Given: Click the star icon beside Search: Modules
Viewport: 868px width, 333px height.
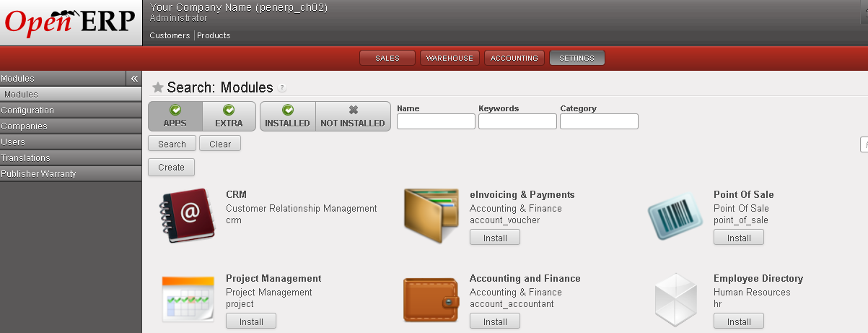Looking at the screenshot, I should (157, 87).
